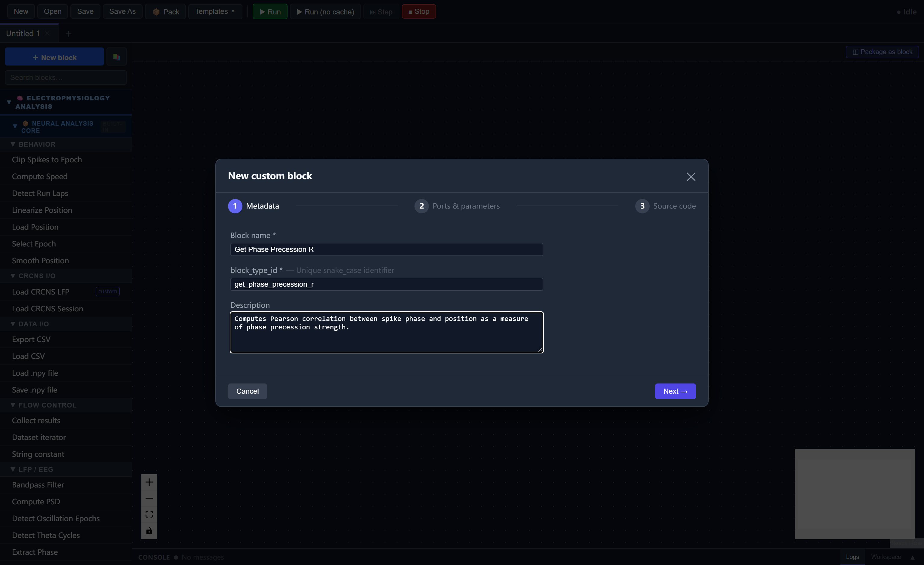Open a workflow file

click(x=53, y=11)
